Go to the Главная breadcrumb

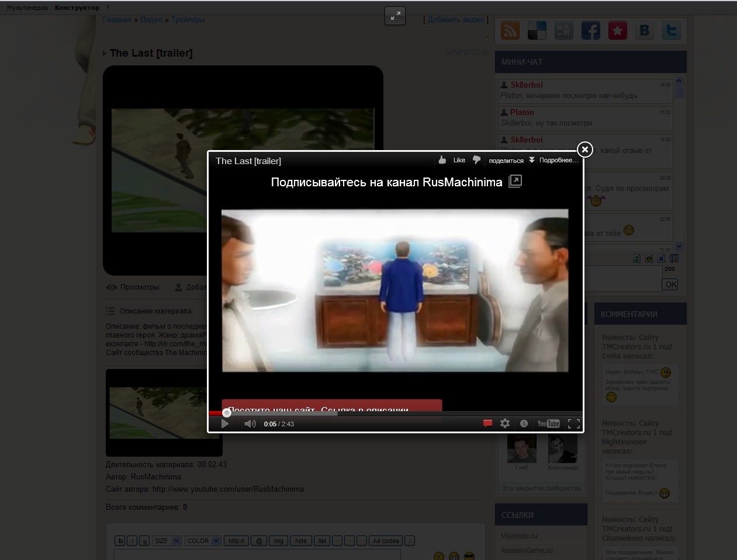point(117,19)
